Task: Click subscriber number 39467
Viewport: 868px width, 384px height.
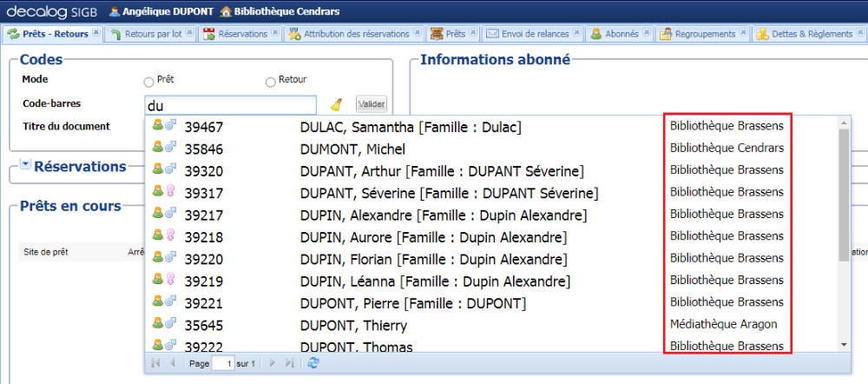Action: click(x=204, y=128)
